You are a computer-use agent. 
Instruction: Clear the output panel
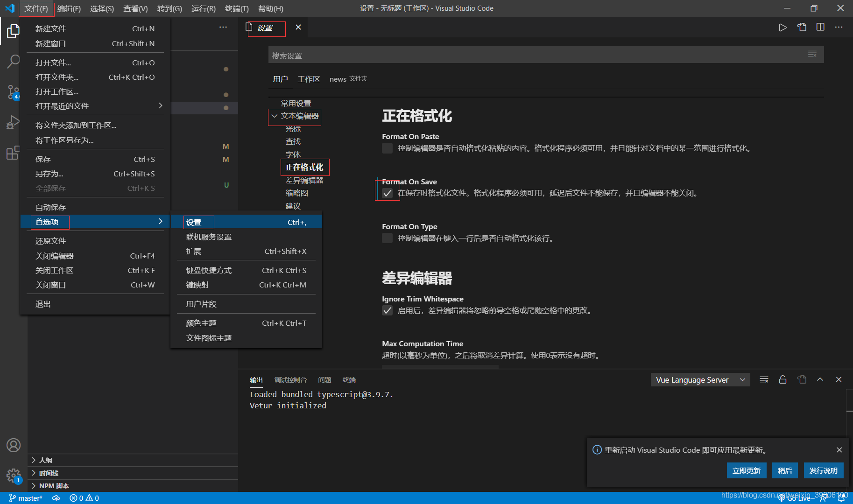click(x=764, y=380)
